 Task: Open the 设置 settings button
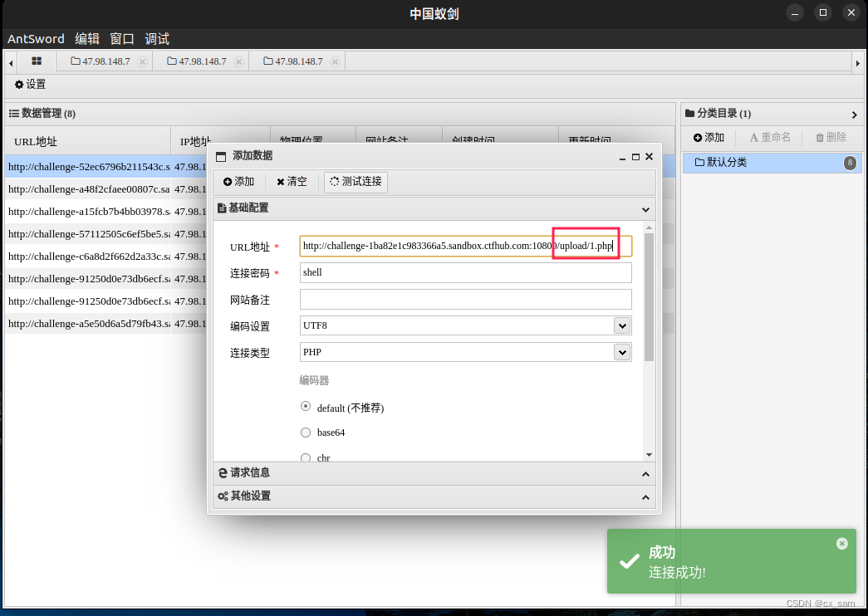30,84
